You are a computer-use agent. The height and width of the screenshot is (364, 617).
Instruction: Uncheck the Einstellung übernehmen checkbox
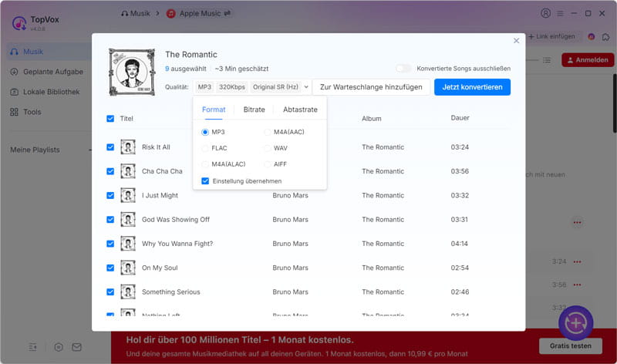(x=205, y=181)
